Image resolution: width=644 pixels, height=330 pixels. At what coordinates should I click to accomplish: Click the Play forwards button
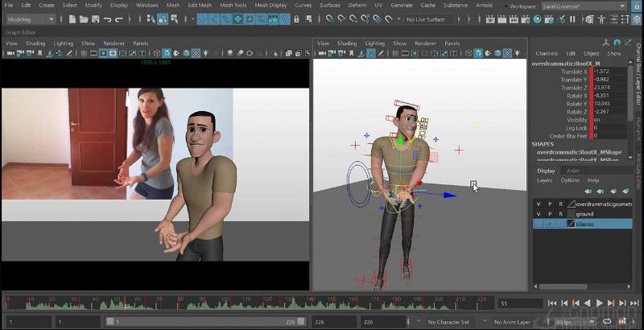599,303
